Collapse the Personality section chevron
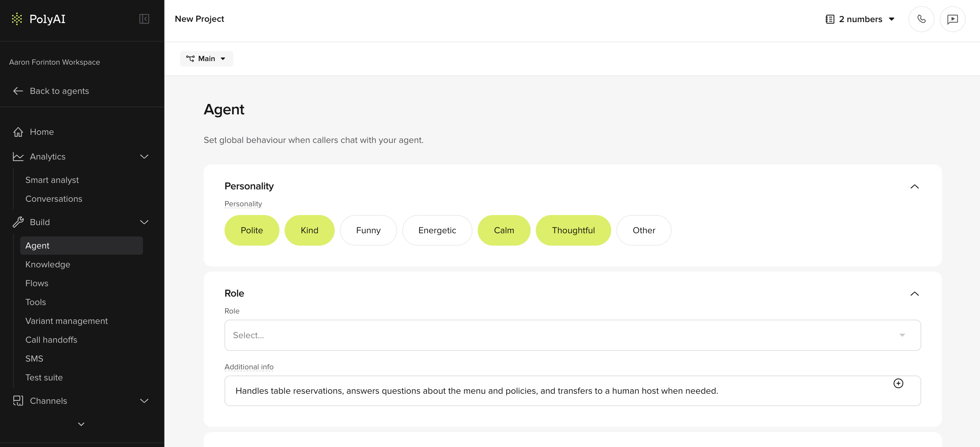The image size is (980, 447). pos(914,186)
